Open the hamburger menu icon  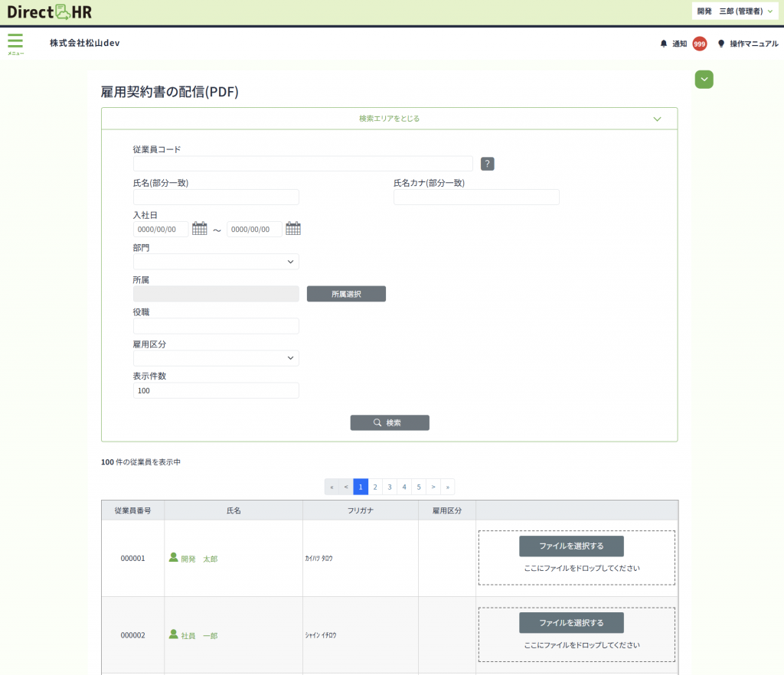click(x=15, y=41)
